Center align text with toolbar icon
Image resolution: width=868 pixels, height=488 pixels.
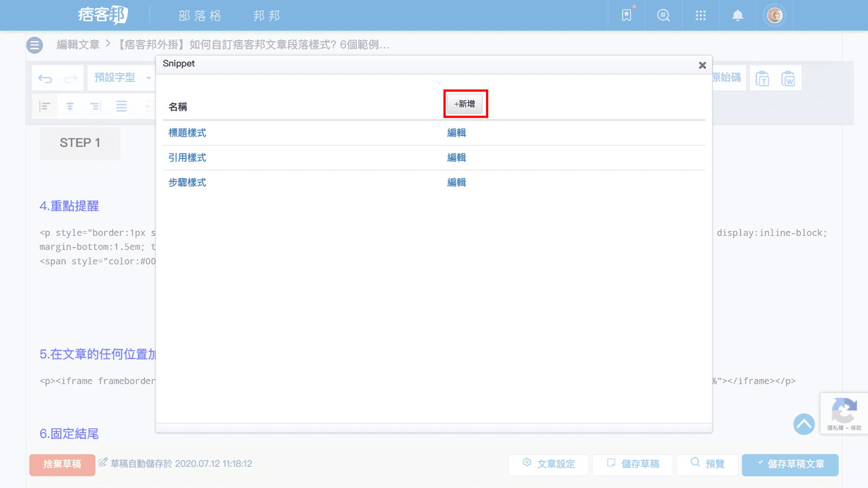pyautogui.click(x=70, y=106)
